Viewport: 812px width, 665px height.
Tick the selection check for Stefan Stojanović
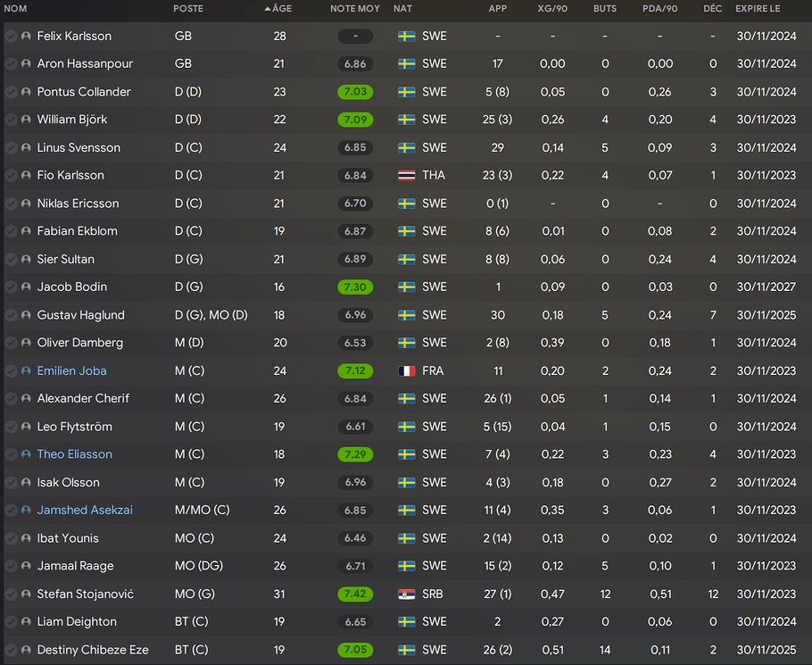click(x=11, y=594)
